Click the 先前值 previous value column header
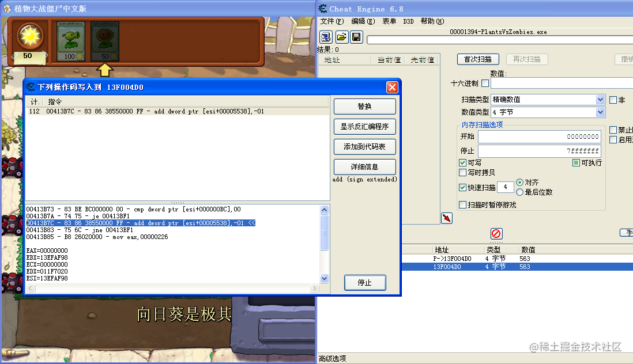This screenshot has width=633, height=364. (421, 60)
